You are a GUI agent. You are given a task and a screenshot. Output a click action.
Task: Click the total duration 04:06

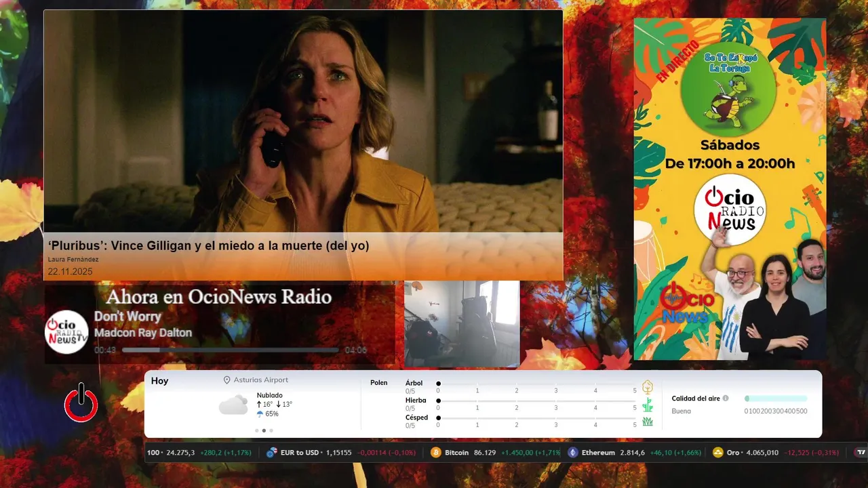pos(356,350)
